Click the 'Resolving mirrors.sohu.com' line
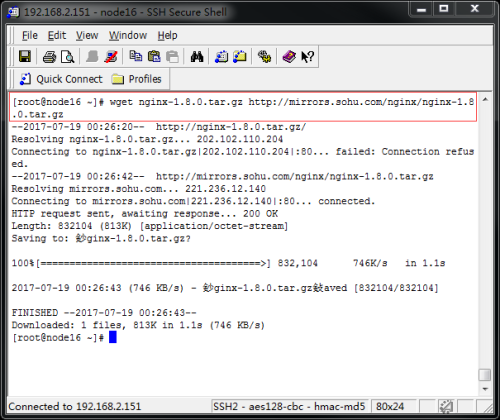 point(139,189)
